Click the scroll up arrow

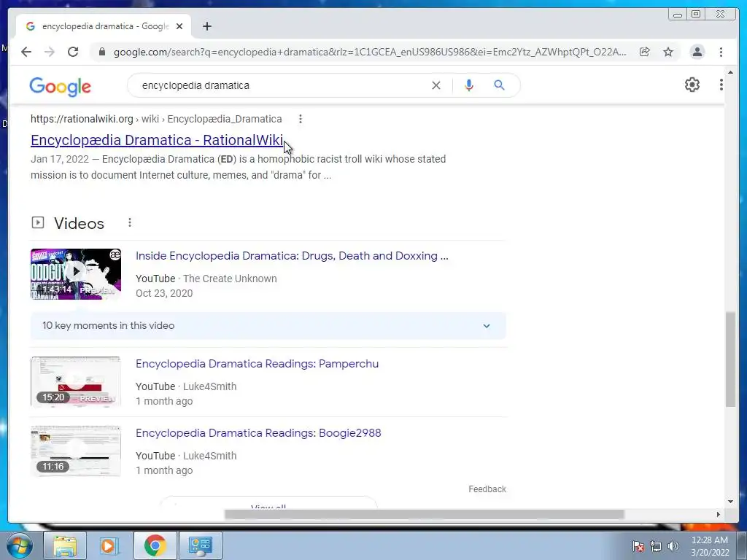coord(730,72)
